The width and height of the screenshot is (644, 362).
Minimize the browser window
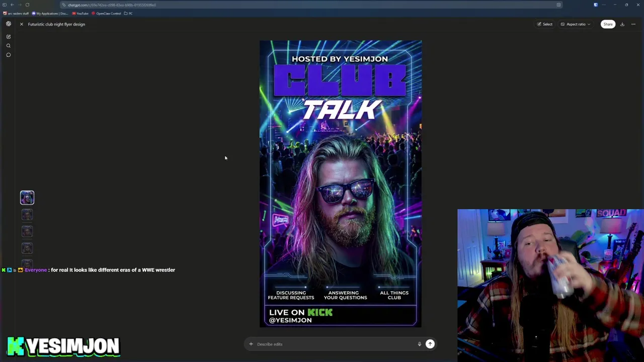(615, 5)
